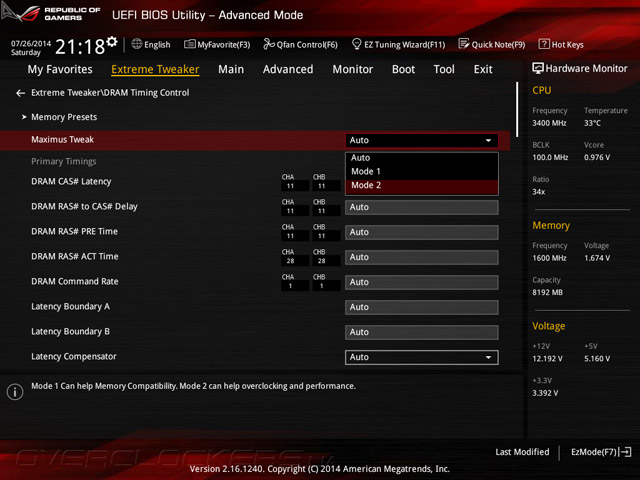Open Qfan Control(F6) label
Image resolution: width=640 pixels, height=480 pixels.
click(307, 44)
